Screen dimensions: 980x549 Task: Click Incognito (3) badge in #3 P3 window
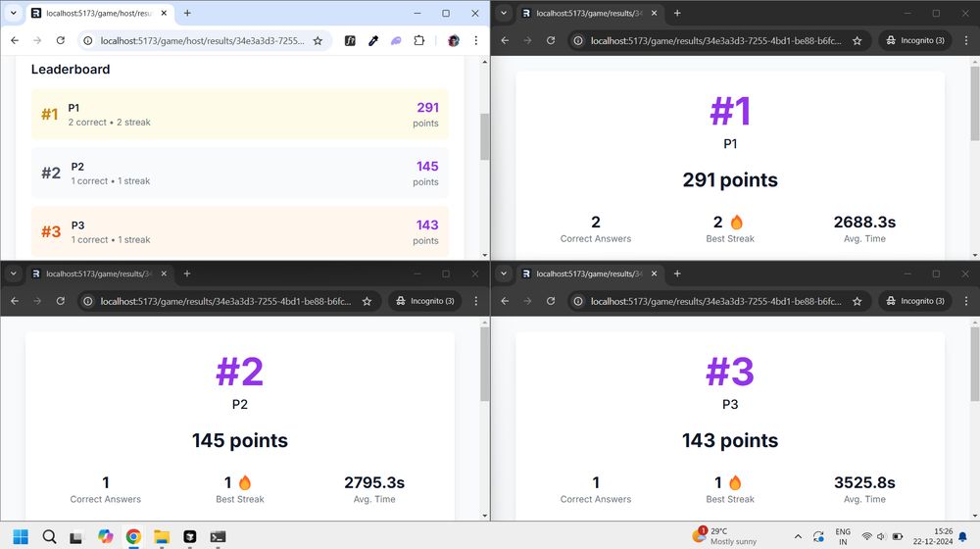[x=915, y=301]
